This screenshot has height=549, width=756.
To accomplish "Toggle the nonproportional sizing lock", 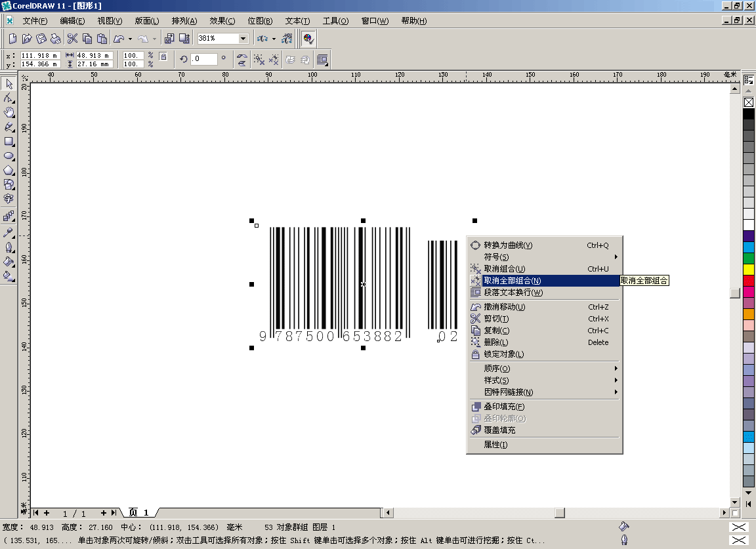I will click(163, 57).
